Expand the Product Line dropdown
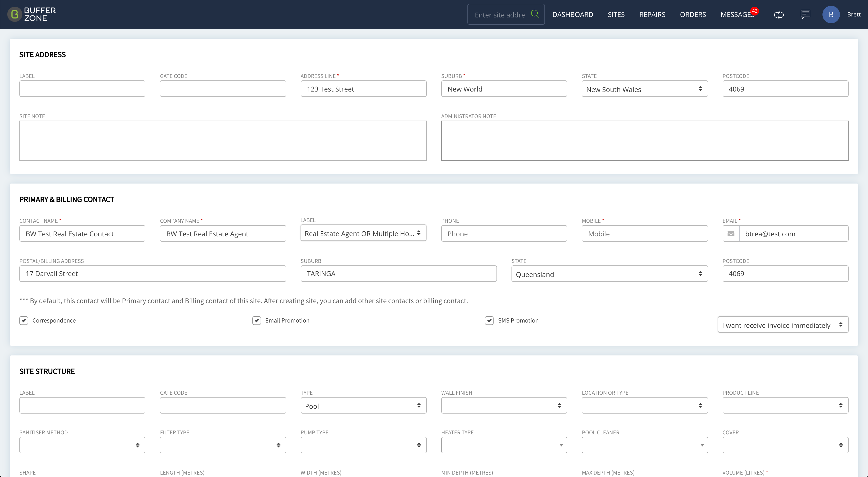The height and width of the screenshot is (477, 868). pos(785,406)
